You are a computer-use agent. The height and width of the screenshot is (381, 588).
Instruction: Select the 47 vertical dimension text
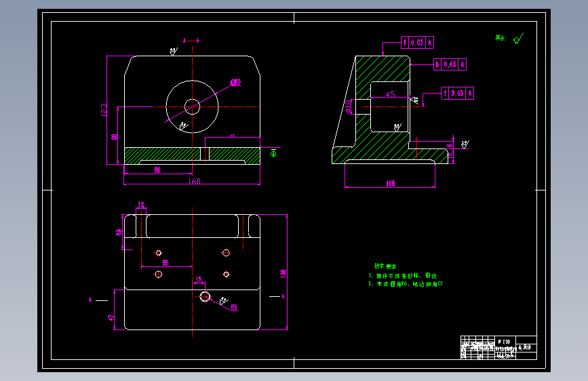pyautogui.click(x=111, y=318)
